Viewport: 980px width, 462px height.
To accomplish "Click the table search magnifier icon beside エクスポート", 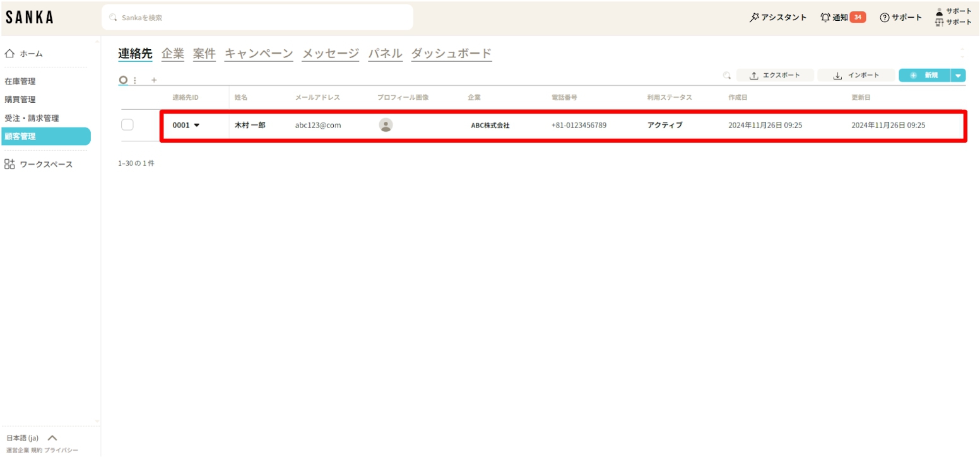I will tap(727, 76).
